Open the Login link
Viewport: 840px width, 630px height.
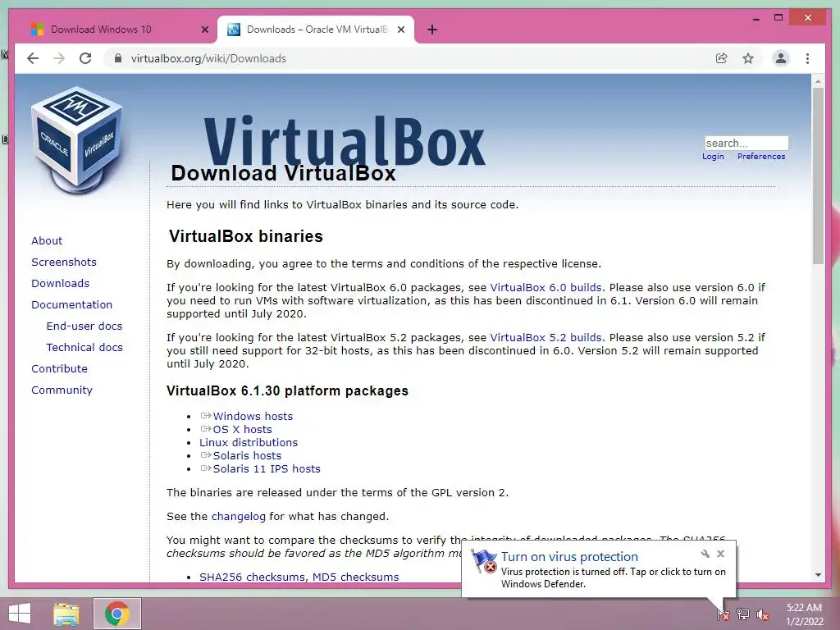tap(713, 157)
